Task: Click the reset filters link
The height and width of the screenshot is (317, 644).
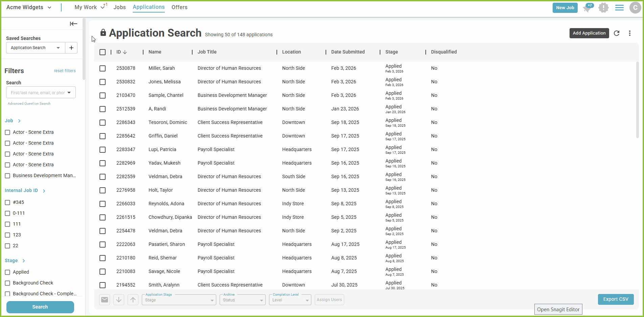Action: pyautogui.click(x=65, y=71)
